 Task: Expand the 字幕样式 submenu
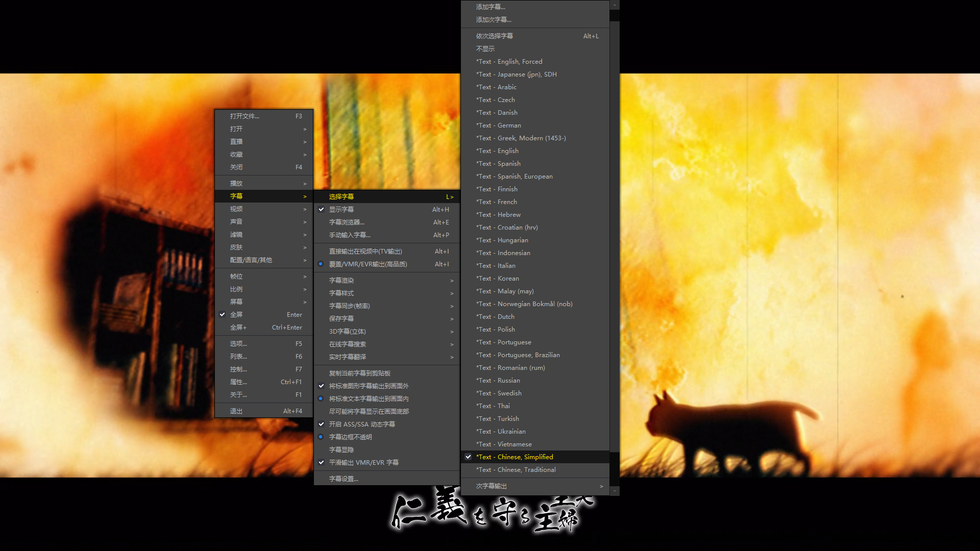[386, 293]
